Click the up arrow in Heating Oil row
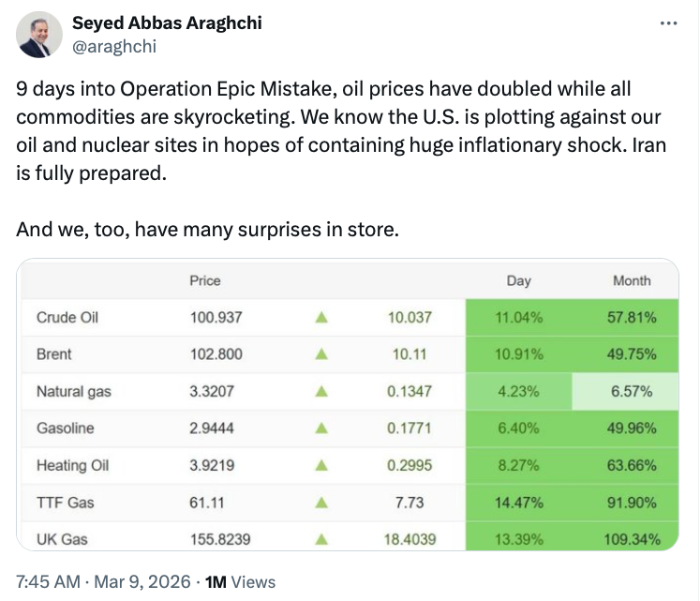Image resolution: width=700 pixels, height=601 pixels. point(321,466)
